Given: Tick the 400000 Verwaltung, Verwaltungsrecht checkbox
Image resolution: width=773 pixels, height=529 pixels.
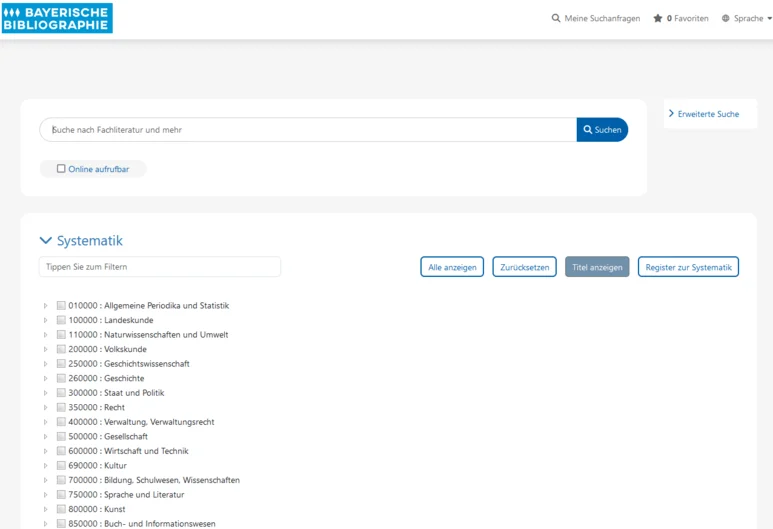Looking at the screenshot, I should 61,422.
